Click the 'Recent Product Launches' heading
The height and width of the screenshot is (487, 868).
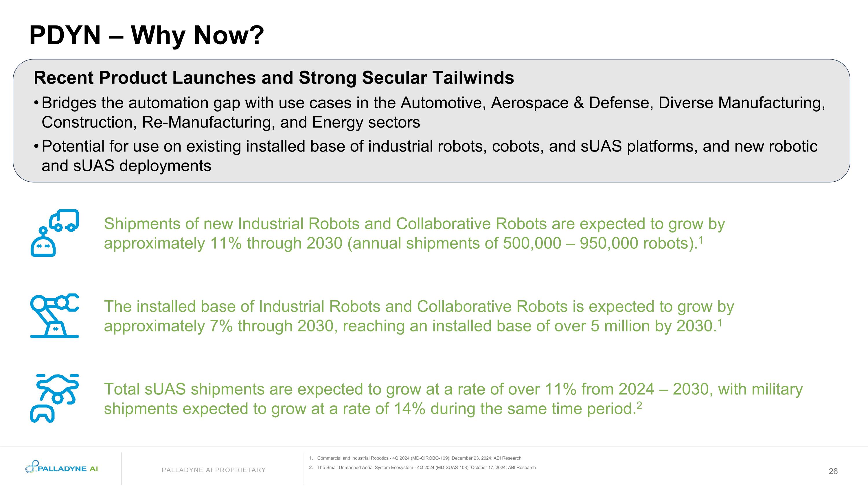(x=274, y=78)
